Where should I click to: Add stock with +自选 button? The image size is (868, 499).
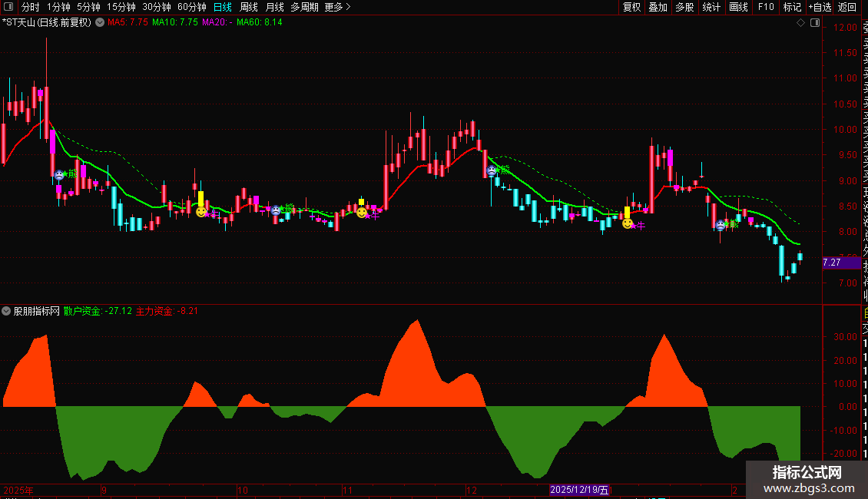[820, 7]
